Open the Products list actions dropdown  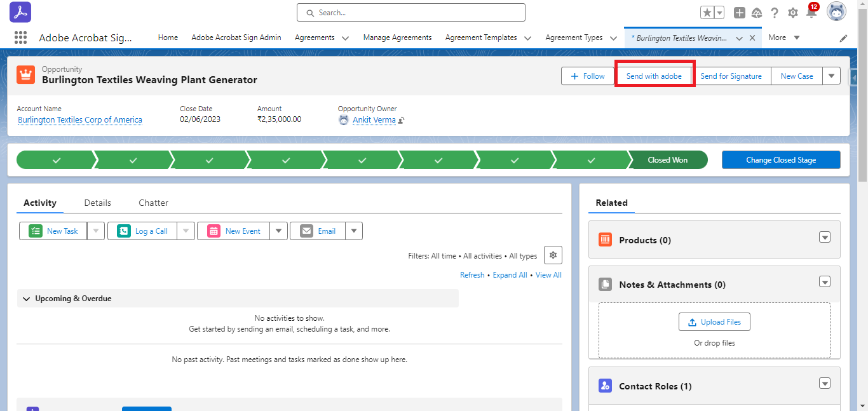pos(825,238)
